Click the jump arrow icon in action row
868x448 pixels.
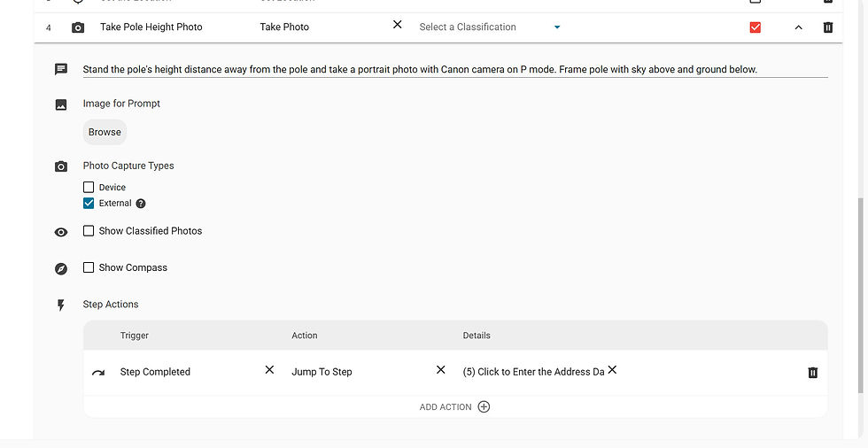(98, 373)
